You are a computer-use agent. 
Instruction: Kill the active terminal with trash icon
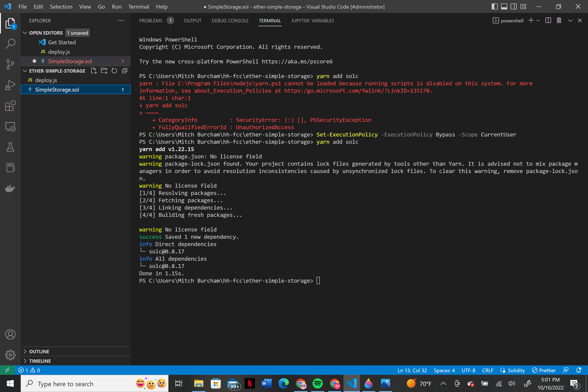tap(559, 20)
